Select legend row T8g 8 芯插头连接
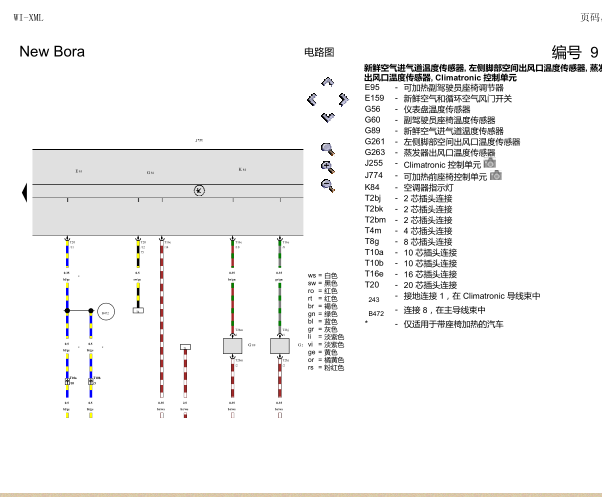Viewport: 602px width, 499px height. coord(408,241)
